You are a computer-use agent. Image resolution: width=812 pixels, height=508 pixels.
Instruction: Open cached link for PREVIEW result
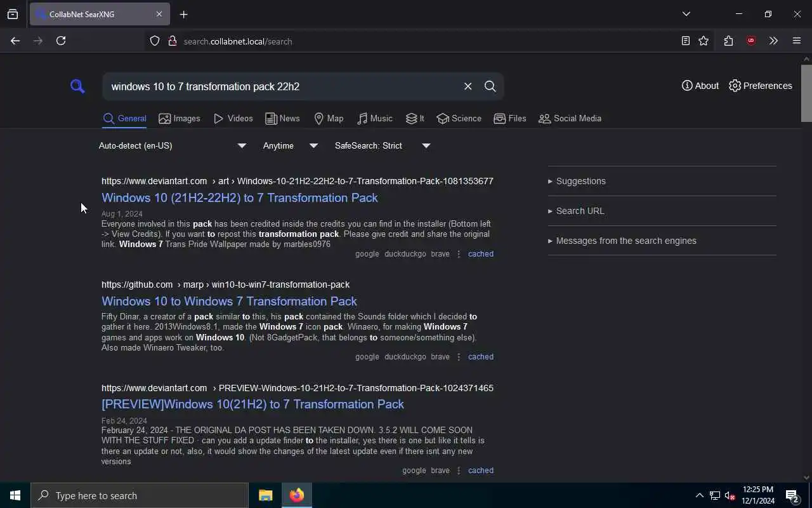[x=481, y=471]
